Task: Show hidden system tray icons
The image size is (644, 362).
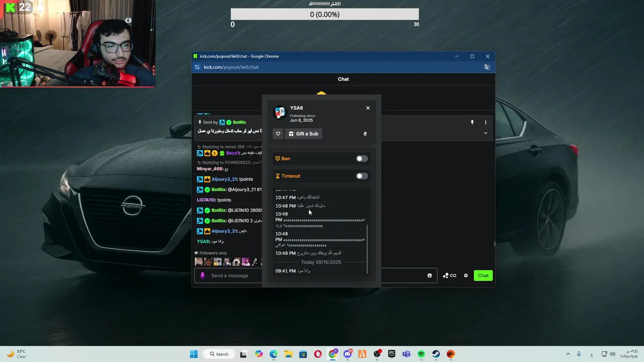Action: tap(568, 354)
